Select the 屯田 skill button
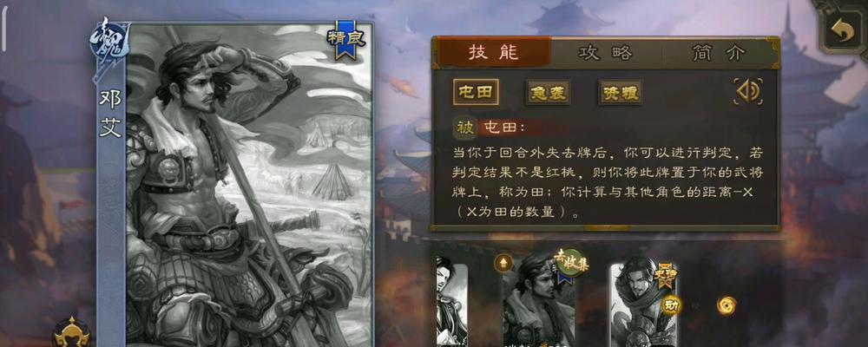Viewport: 868px width, 347px height. [476, 93]
